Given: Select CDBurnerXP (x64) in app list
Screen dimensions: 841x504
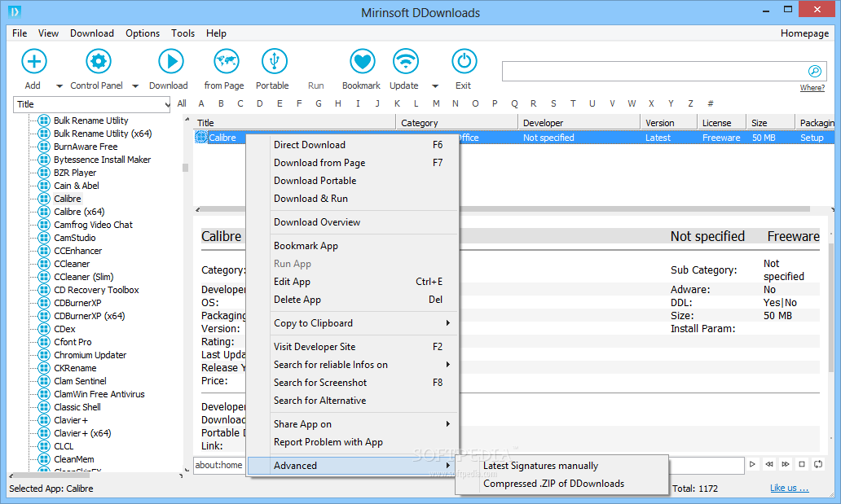Looking at the screenshot, I should [89, 316].
